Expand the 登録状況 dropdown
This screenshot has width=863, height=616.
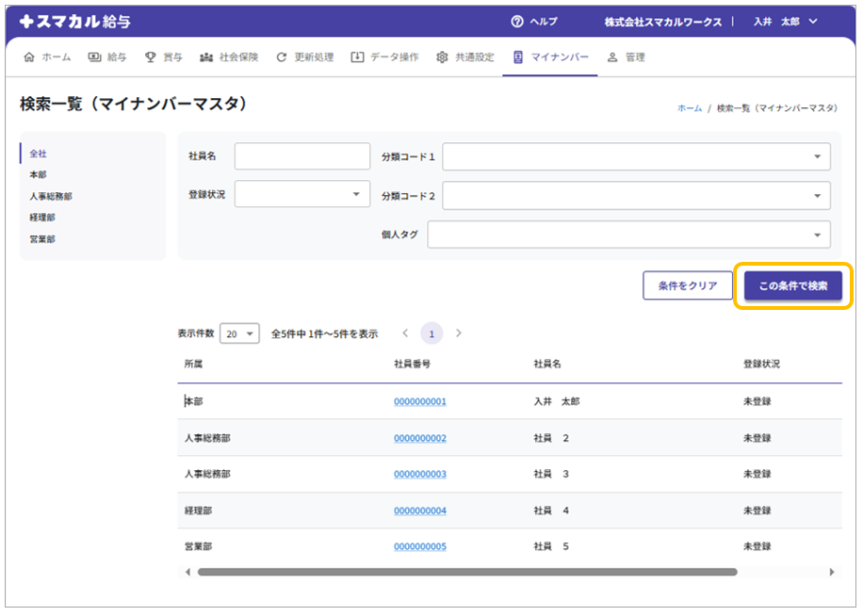(301, 194)
